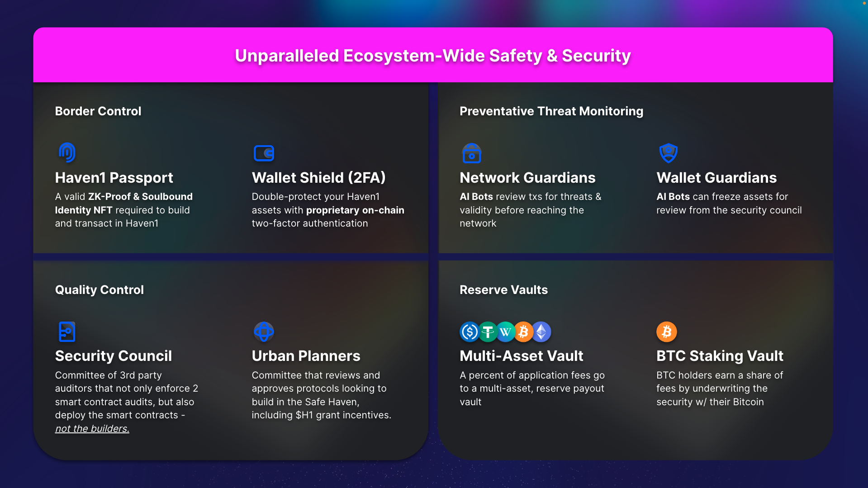This screenshot has width=868, height=488.
Task: Click the USDC coin icon in Multi-Asset Vault
Action: point(470,332)
